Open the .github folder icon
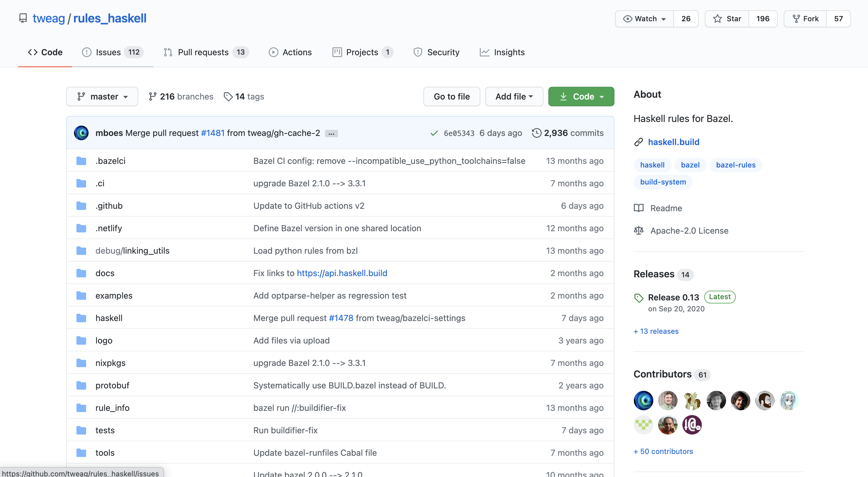The height and width of the screenshot is (477, 868). coord(81,206)
